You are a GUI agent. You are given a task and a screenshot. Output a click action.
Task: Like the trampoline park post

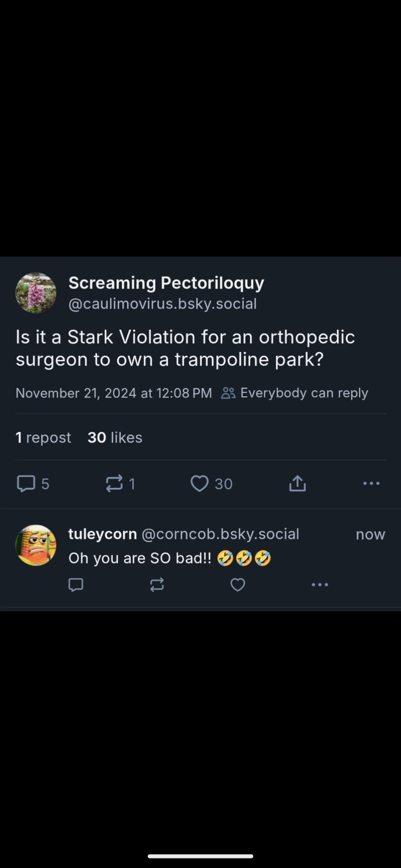pyautogui.click(x=200, y=483)
